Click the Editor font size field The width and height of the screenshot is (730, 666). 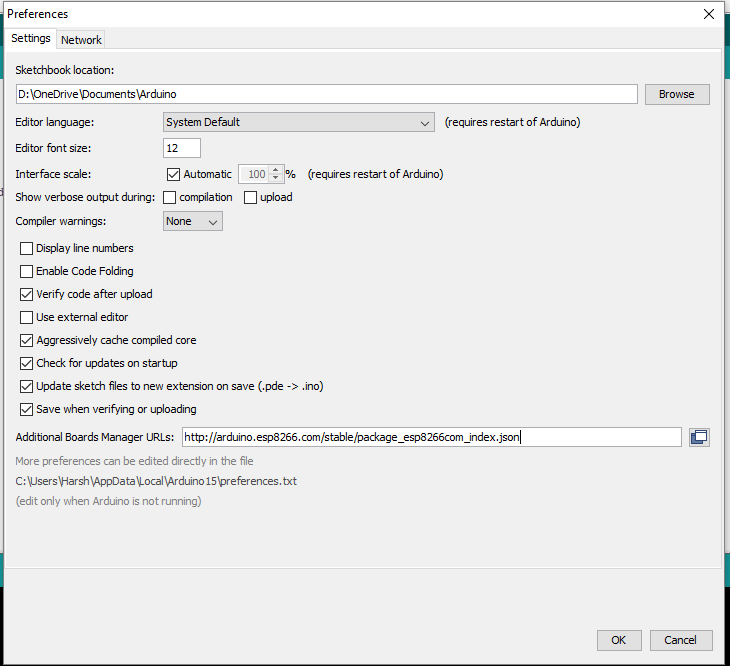coord(182,148)
